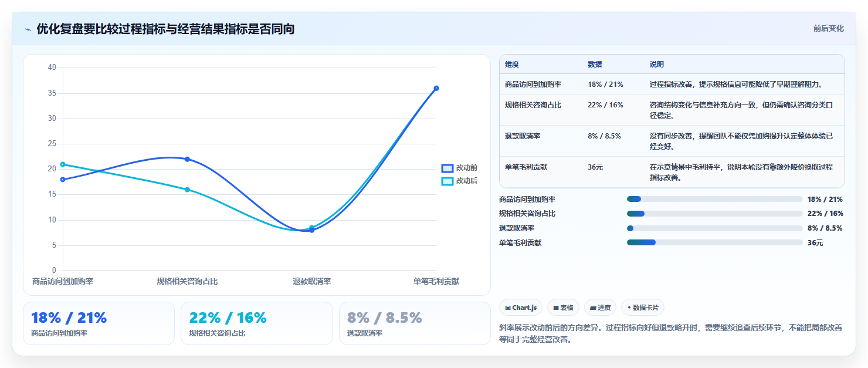The width and height of the screenshot is (868, 368).
Task: Click the 退款取消率 table row label
Action: [x=523, y=136]
